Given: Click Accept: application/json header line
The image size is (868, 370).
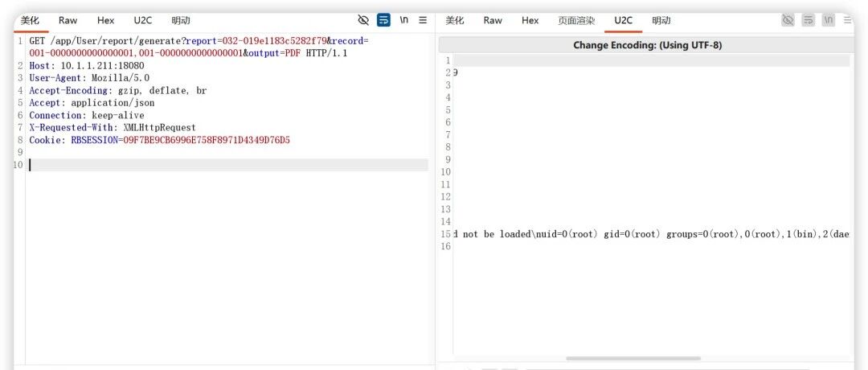Looking at the screenshot, I should (92, 102).
